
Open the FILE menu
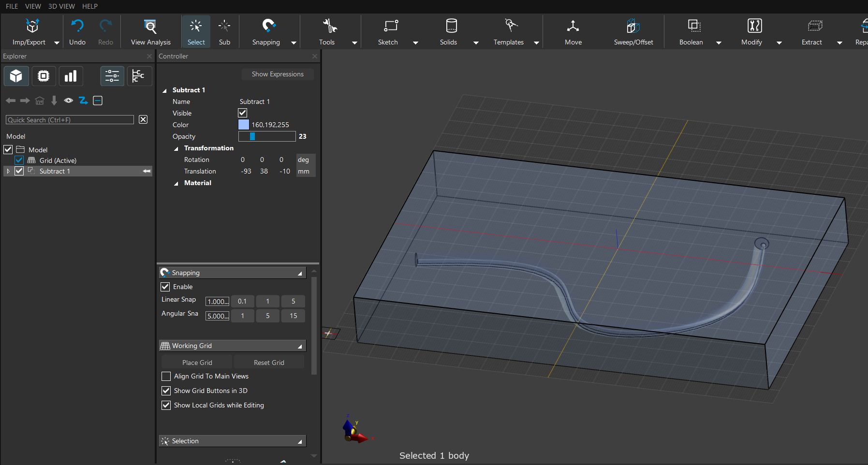[x=12, y=6]
